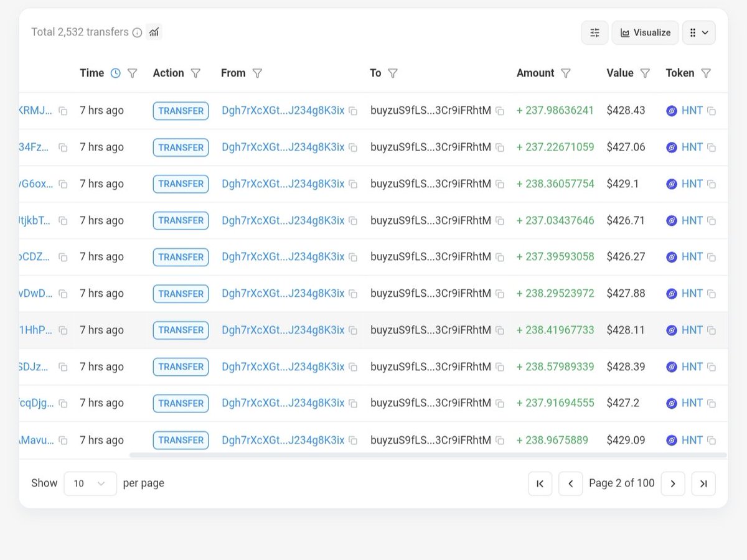Click the TRANSFER badge in the $426.71 row
The image size is (747, 560).
181,220
